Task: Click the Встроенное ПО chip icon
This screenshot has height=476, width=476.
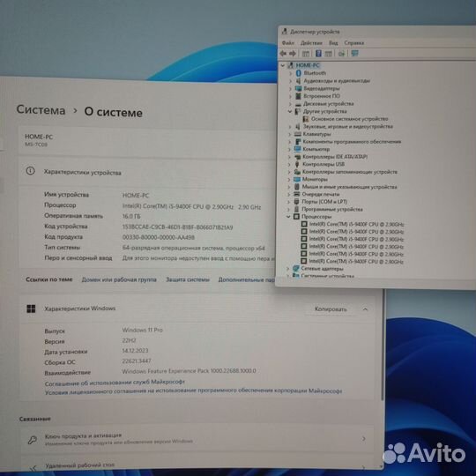Action: point(299,96)
